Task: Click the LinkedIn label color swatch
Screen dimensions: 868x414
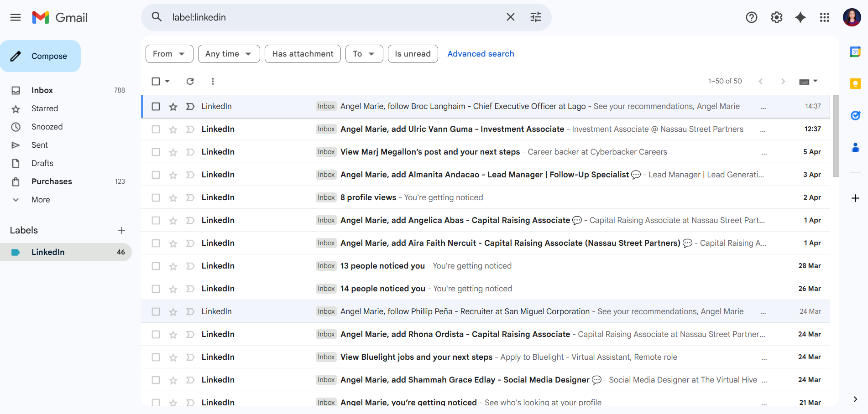Action: 16,252
